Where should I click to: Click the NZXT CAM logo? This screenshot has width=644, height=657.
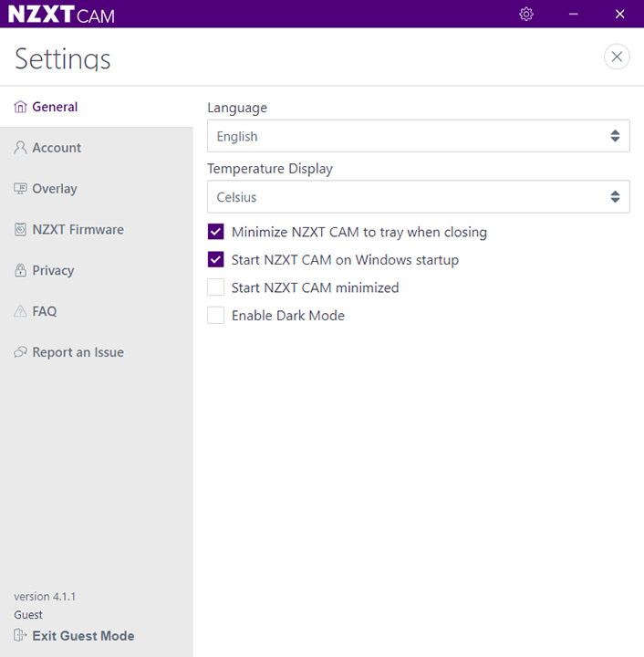click(x=61, y=15)
